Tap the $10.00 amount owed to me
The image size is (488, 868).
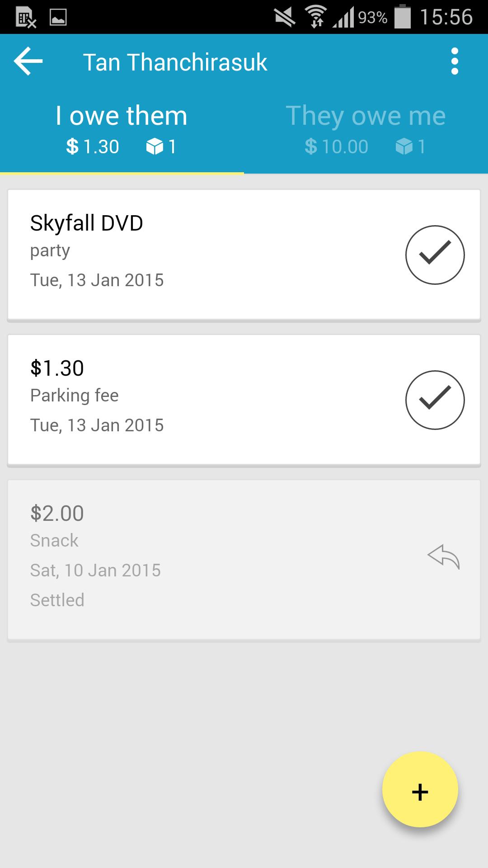(x=337, y=147)
